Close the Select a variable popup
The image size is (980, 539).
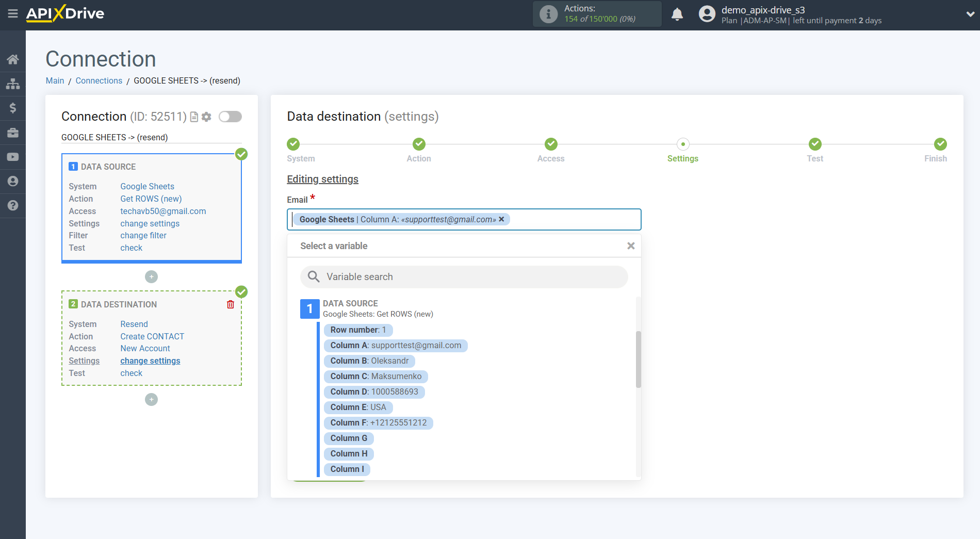(631, 246)
